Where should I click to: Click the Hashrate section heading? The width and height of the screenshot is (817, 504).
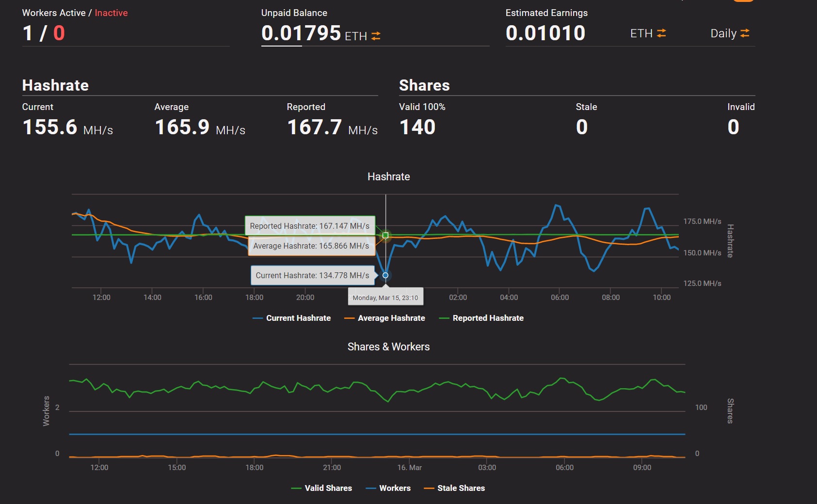coord(55,85)
